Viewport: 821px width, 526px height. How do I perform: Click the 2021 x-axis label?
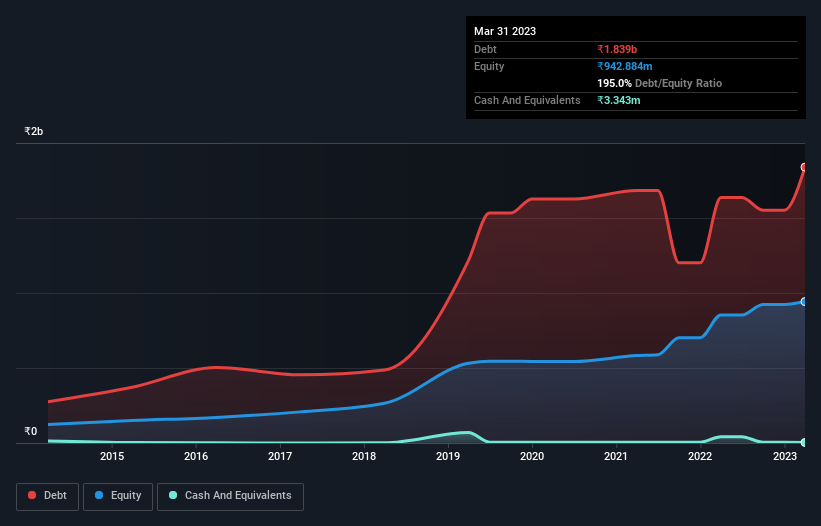point(616,456)
